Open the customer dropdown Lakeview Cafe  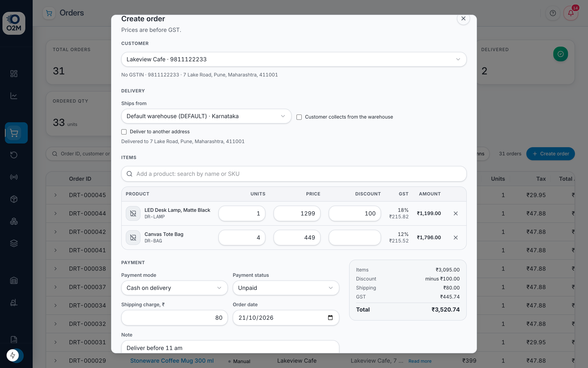coord(294,59)
